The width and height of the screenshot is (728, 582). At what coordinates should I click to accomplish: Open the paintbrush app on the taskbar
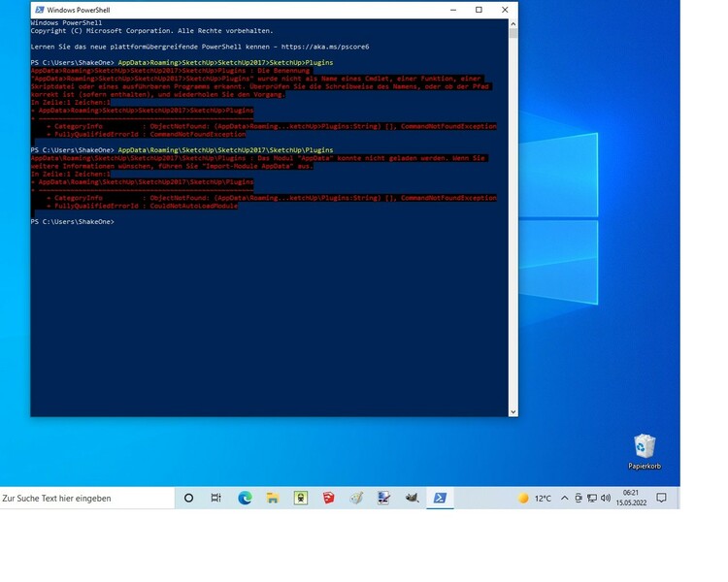pyautogui.click(x=356, y=498)
